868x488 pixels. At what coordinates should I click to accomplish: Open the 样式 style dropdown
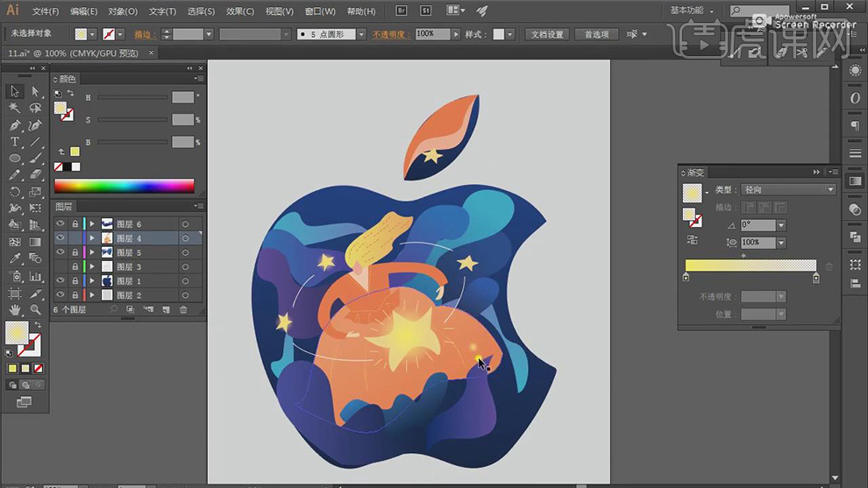(509, 34)
